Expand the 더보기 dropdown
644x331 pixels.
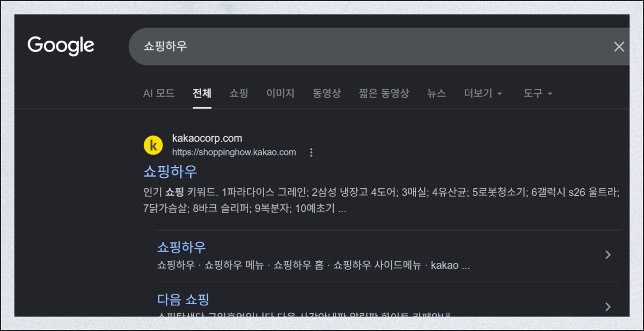tap(483, 93)
